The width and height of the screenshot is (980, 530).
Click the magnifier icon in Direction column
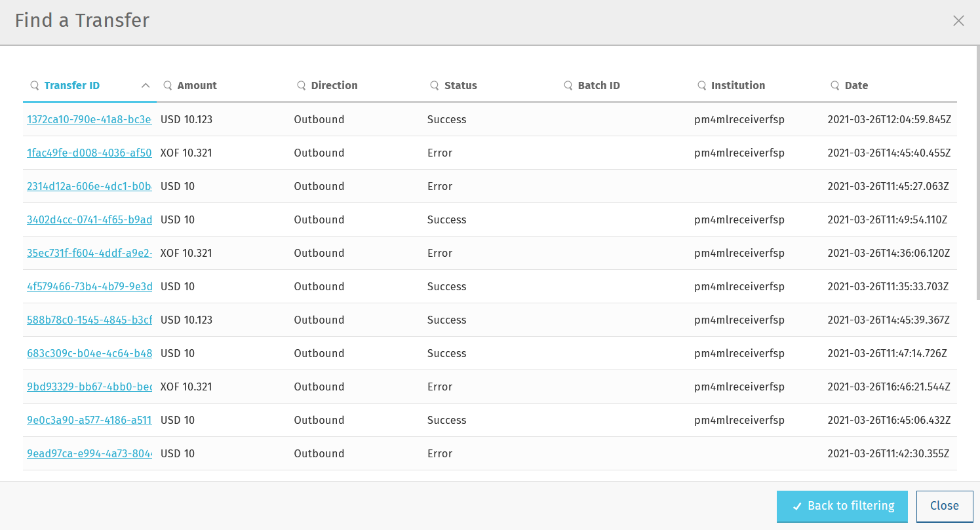(x=302, y=86)
